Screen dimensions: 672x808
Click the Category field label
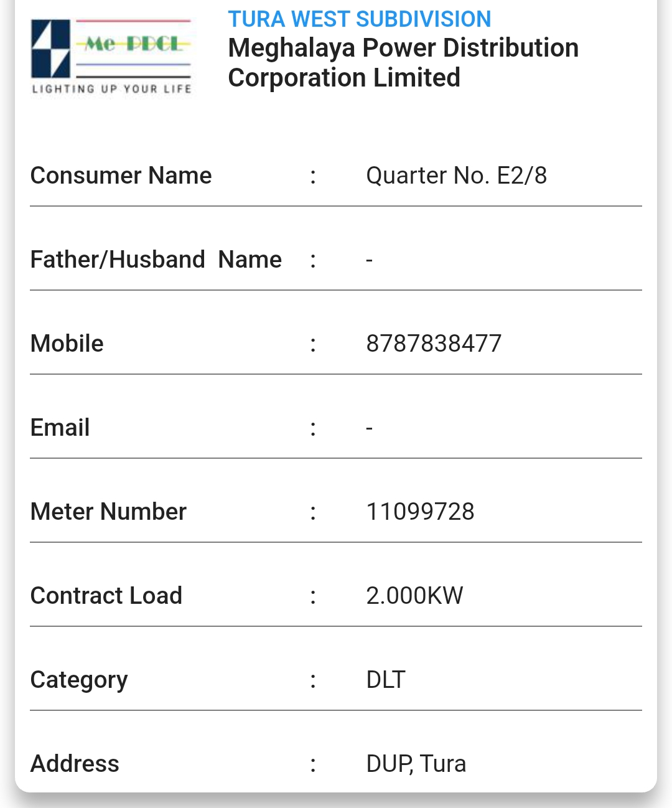[78, 680]
